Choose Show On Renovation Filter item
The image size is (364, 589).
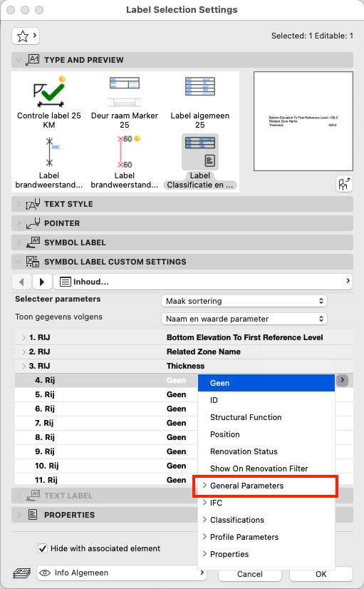pos(266,468)
